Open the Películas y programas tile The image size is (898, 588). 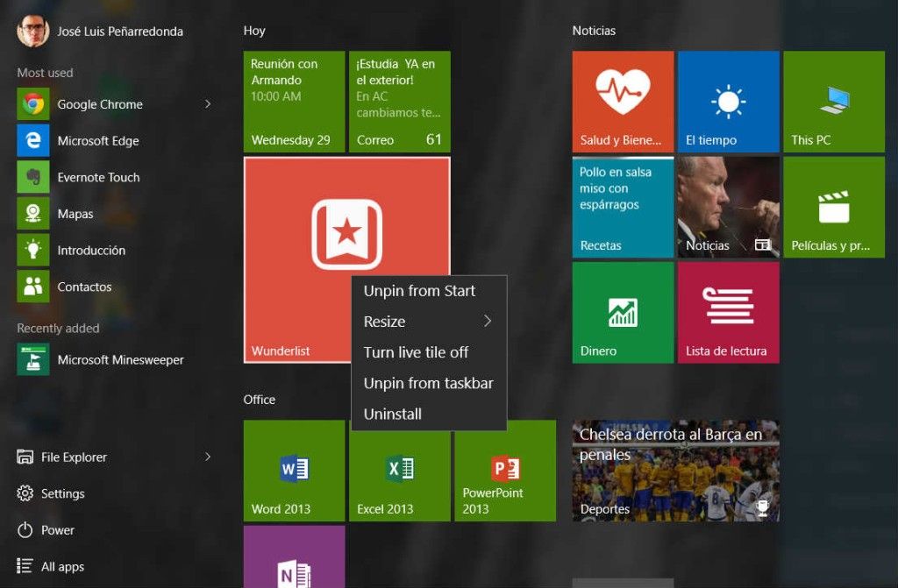coord(834,208)
